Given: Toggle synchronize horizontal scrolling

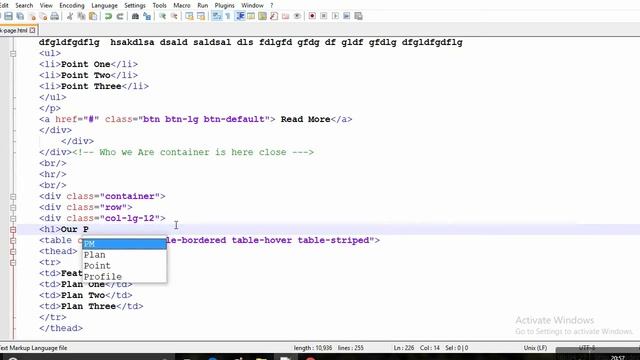Looking at the screenshot, I should point(201,16).
